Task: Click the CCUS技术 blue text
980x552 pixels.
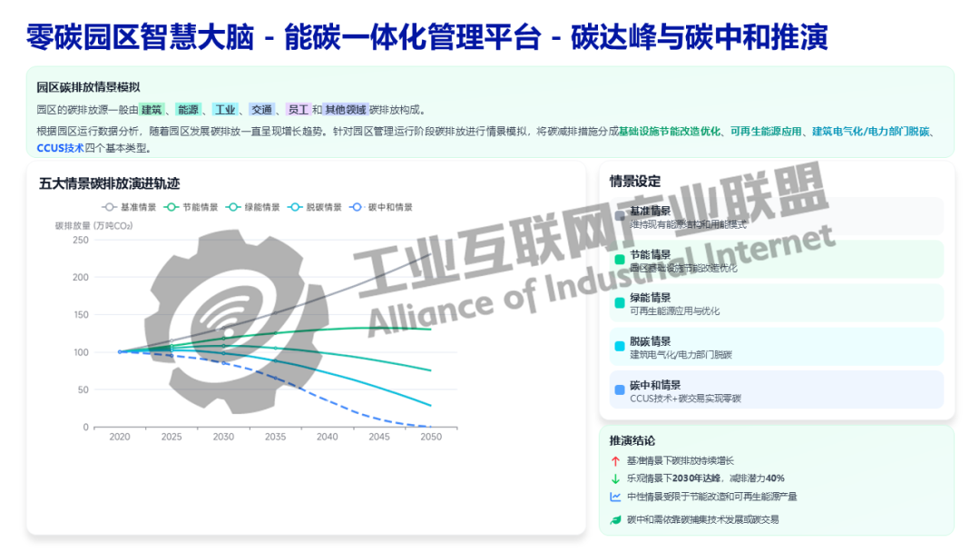Action: [x=60, y=148]
